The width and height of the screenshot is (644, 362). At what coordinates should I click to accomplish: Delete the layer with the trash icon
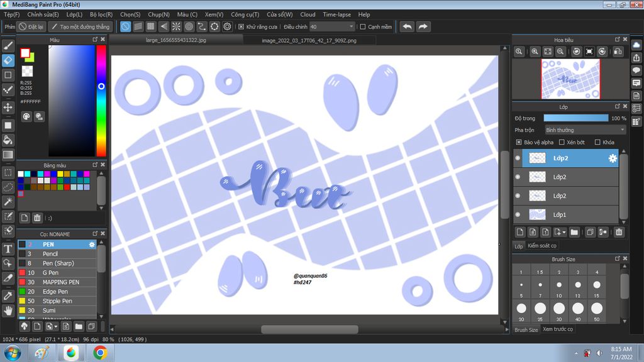click(619, 233)
